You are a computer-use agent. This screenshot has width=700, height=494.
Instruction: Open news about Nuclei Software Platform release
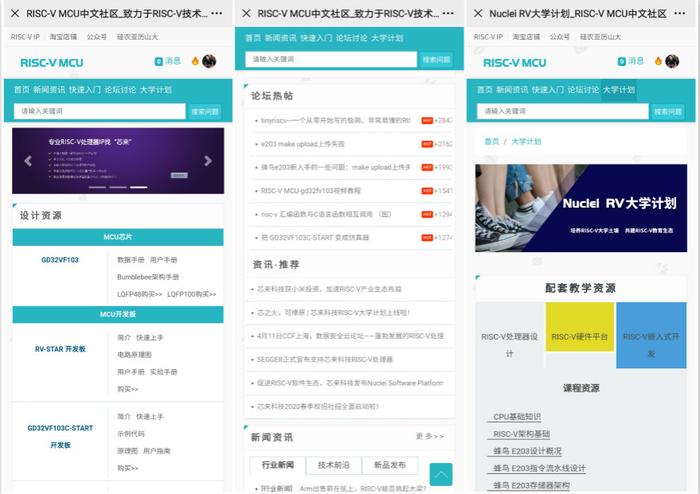point(350,383)
